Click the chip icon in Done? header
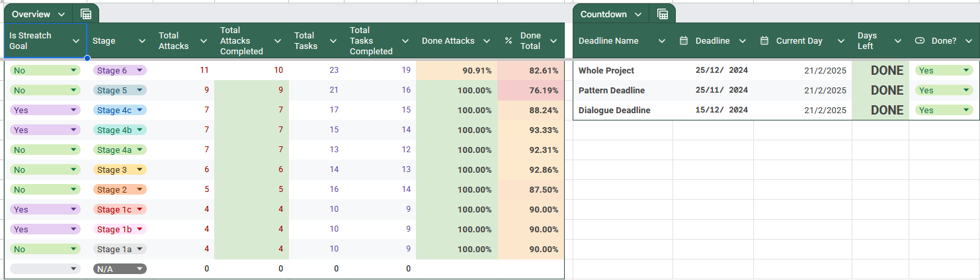This screenshot has height=280, width=980. [919, 41]
